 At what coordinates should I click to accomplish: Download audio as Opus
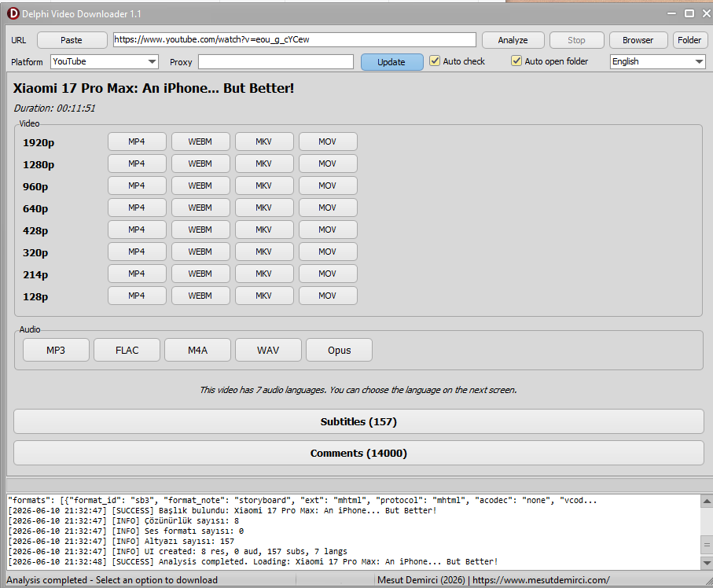point(340,350)
